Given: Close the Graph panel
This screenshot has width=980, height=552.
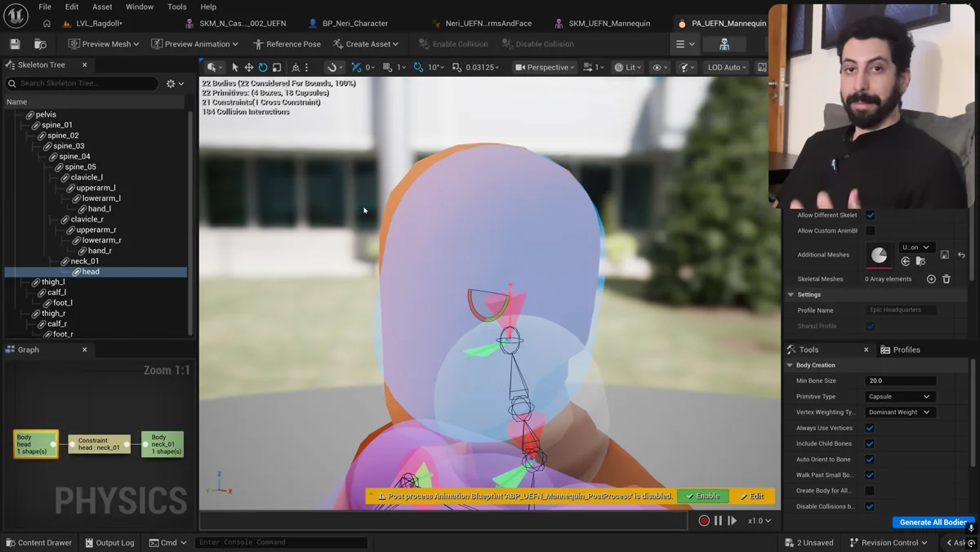Looking at the screenshot, I should 85,349.
